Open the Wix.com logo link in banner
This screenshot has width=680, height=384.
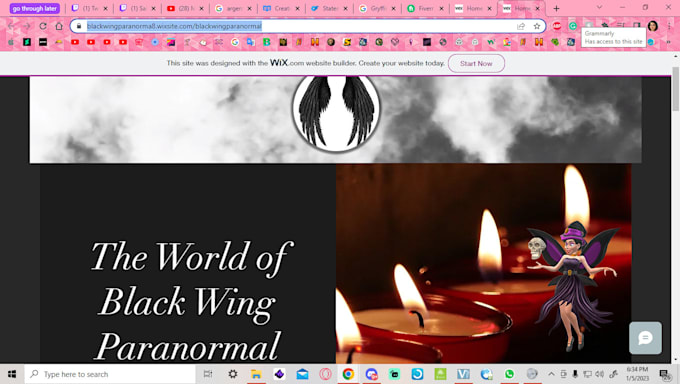[x=287, y=63]
